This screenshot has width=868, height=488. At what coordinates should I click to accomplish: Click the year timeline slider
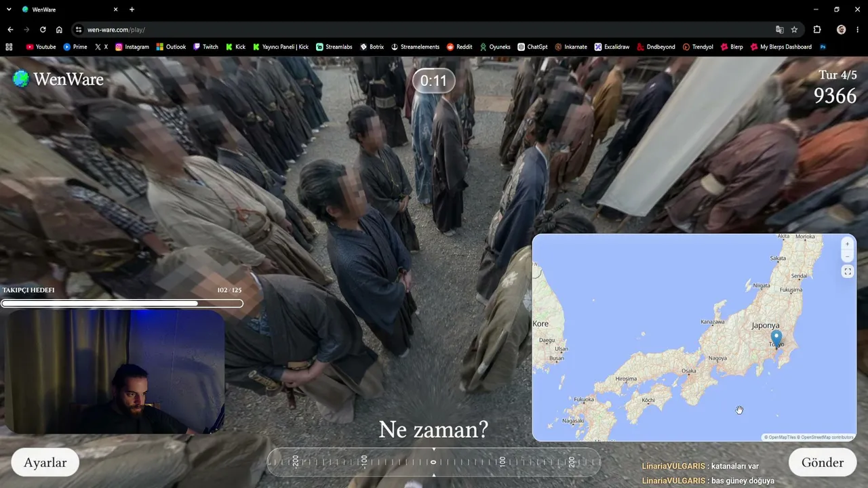pos(434,462)
